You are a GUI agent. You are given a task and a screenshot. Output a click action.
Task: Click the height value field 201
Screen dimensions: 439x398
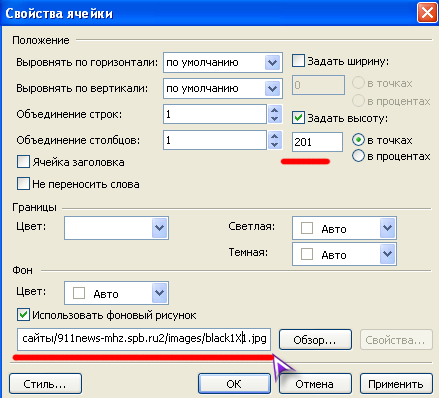tap(317, 142)
